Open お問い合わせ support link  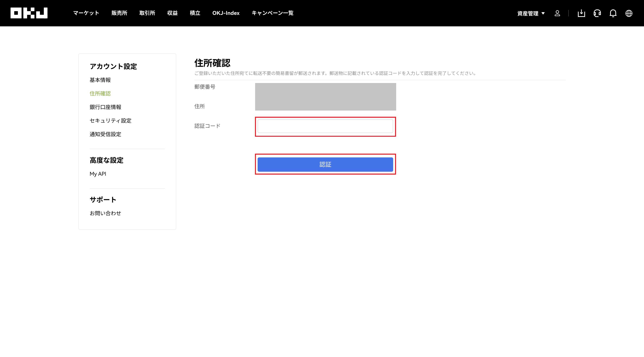tap(105, 213)
